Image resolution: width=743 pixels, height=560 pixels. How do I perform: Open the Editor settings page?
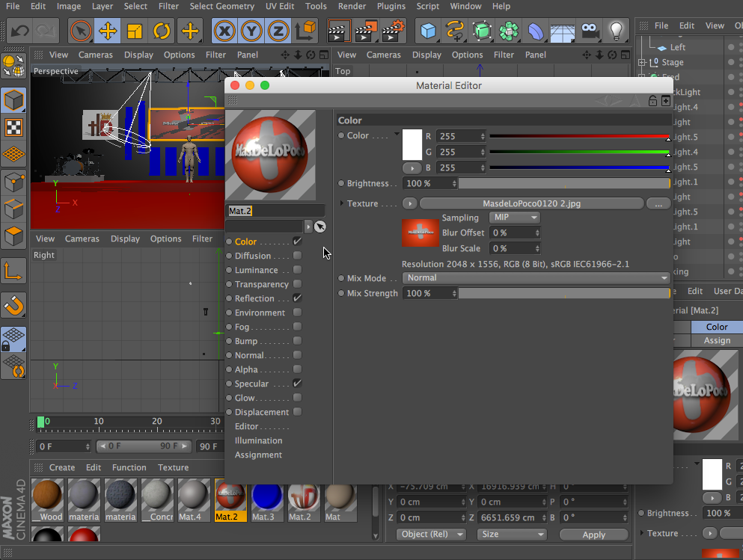pos(247,426)
